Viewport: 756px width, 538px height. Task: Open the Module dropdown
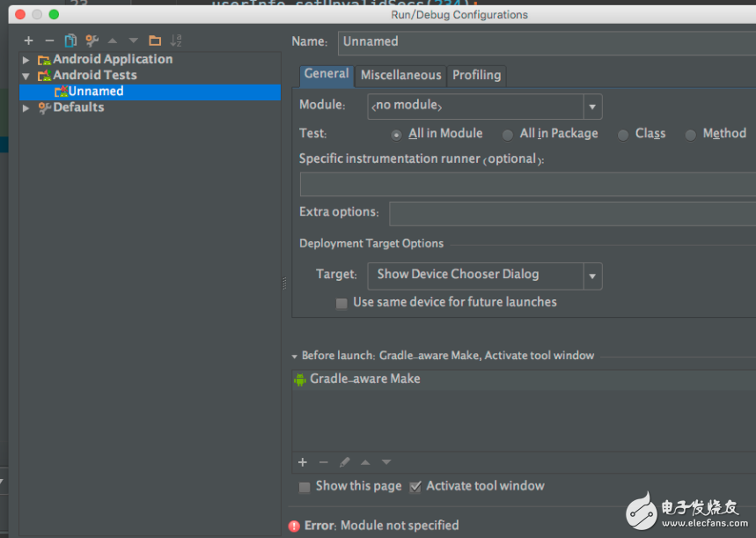point(592,107)
